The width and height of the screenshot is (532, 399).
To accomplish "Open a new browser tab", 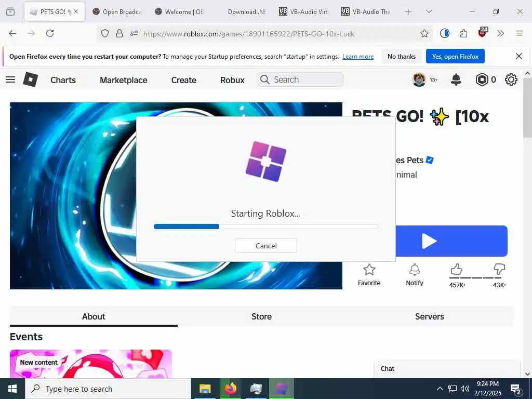I will 408,11.
